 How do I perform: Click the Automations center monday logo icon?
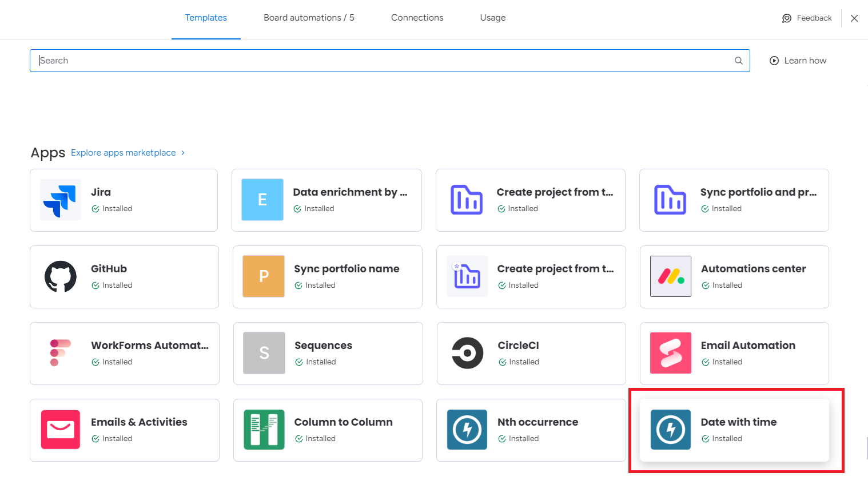[x=671, y=276]
